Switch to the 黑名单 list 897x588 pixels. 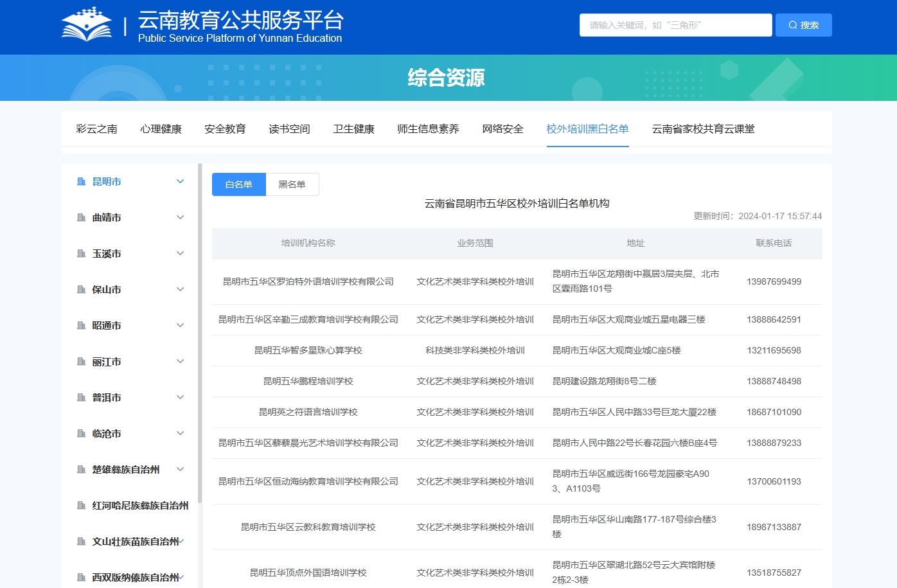coord(292,184)
